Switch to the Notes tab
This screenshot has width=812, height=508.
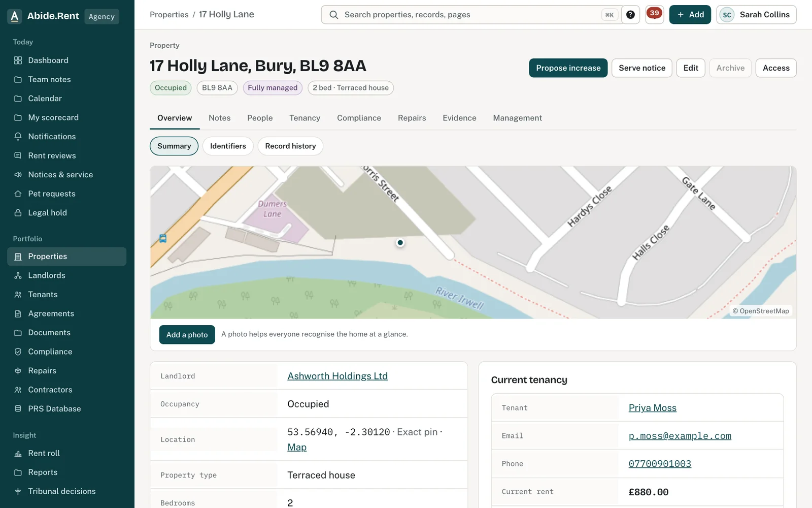coord(219,118)
